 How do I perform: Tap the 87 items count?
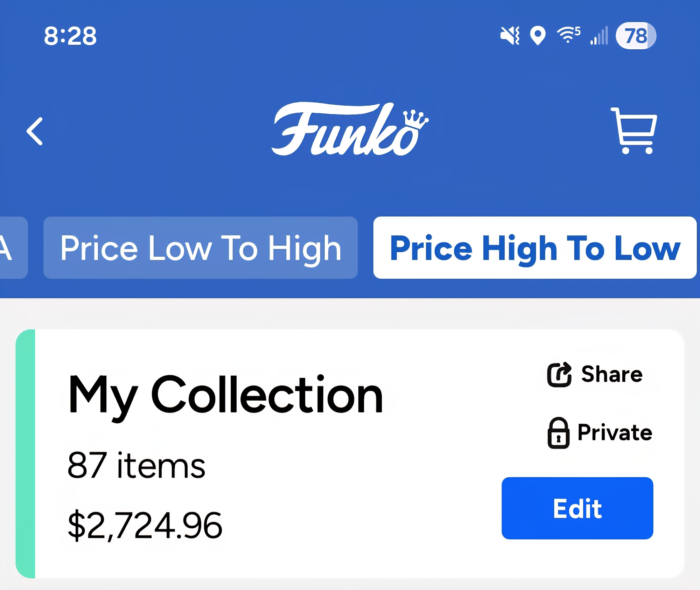[x=136, y=466]
